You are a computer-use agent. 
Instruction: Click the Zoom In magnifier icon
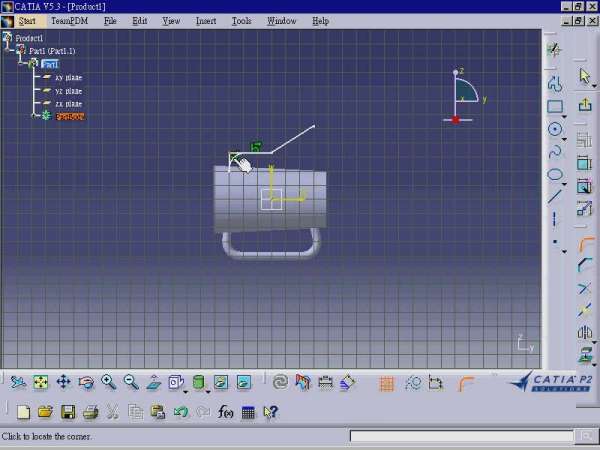pos(108,382)
